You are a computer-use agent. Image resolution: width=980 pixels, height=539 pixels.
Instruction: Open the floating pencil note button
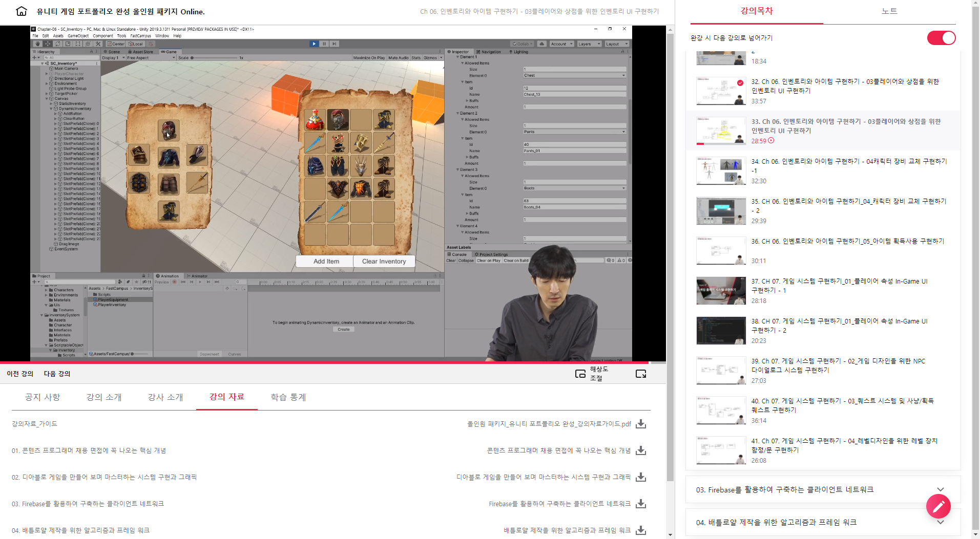(939, 507)
